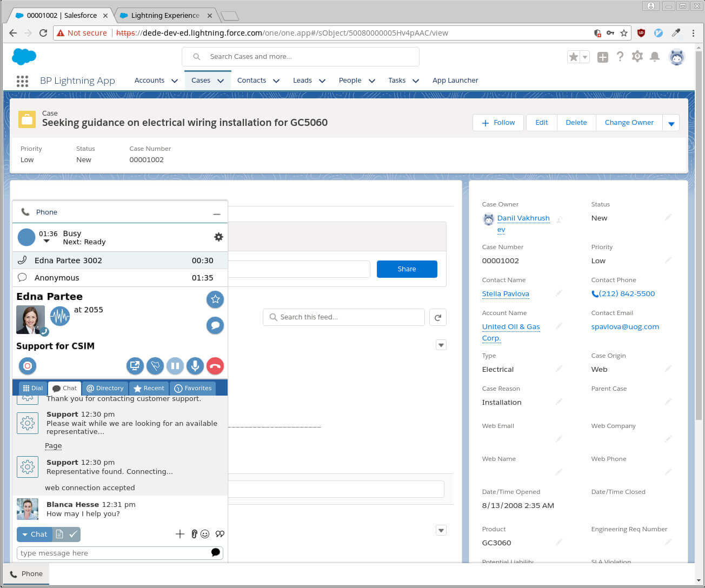Put the call on hold with pause icon
Image resolution: width=705 pixels, height=588 pixels.
175,366
